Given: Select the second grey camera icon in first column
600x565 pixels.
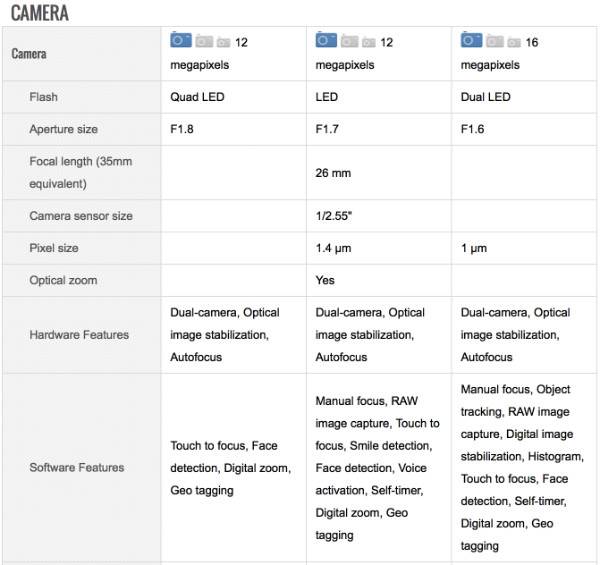Looking at the screenshot, I should click(x=204, y=41).
